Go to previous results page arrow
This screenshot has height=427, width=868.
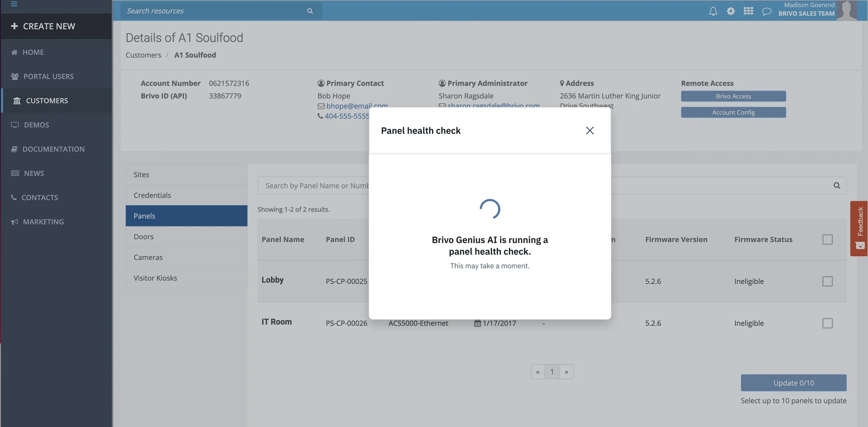click(537, 372)
